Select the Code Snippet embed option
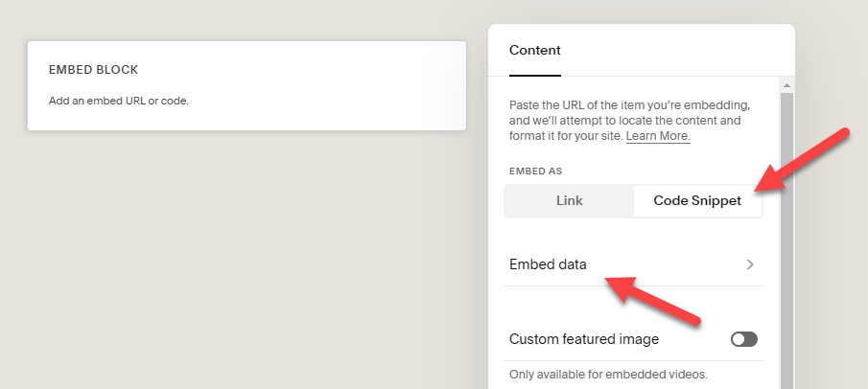The height and width of the screenshot is (389, 868). click(x=697, y=201)
